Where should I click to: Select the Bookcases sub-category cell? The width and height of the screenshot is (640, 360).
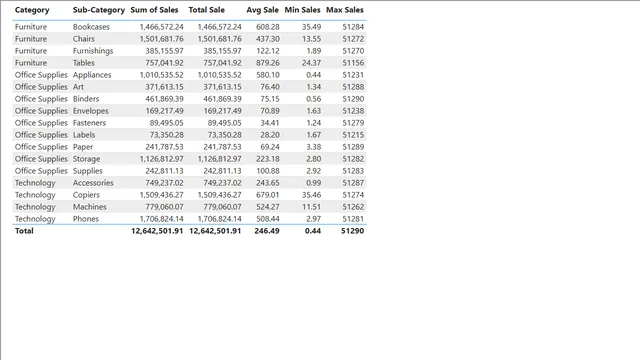coord(91,27)
